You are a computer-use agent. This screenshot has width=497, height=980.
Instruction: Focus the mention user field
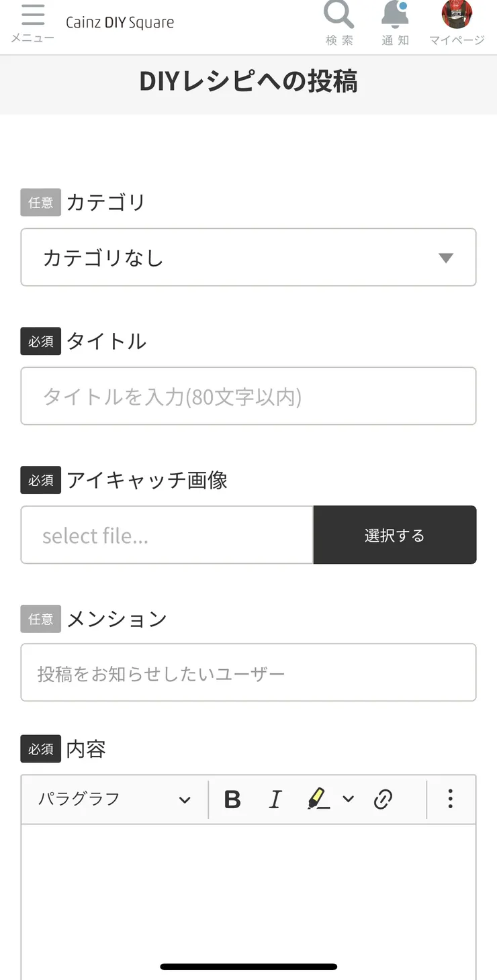248,673
